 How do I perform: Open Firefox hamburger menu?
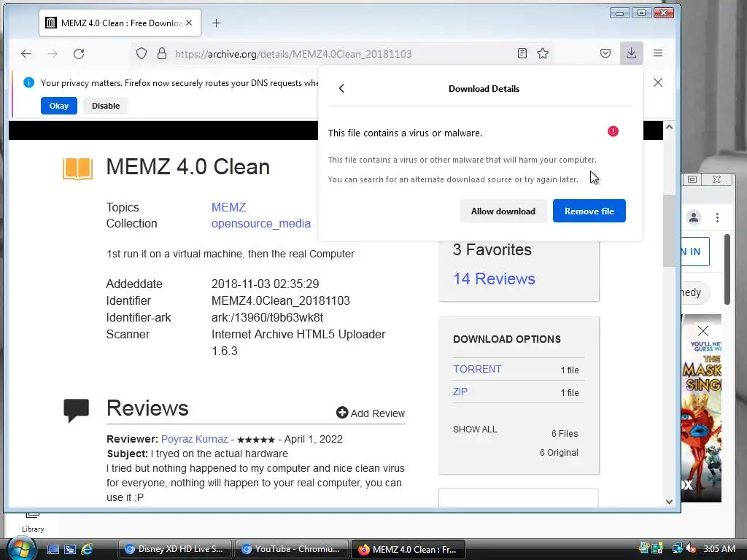[658, 53]
